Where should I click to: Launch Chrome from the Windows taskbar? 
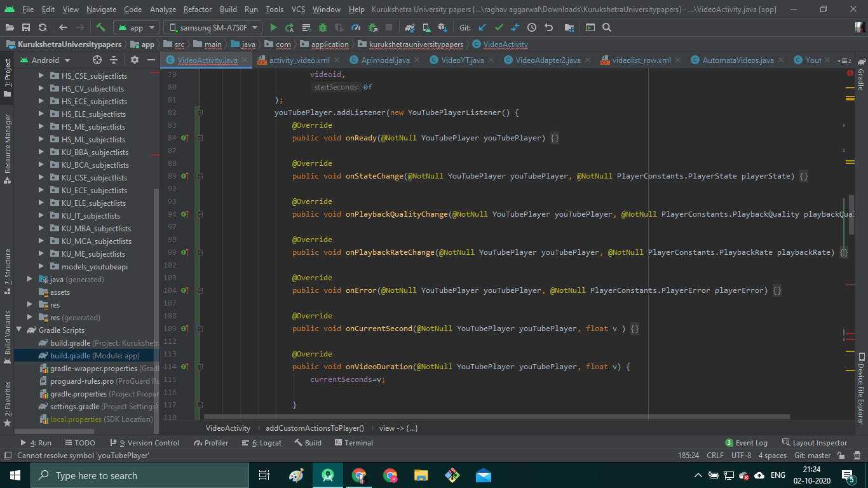[x=359, y=475]
